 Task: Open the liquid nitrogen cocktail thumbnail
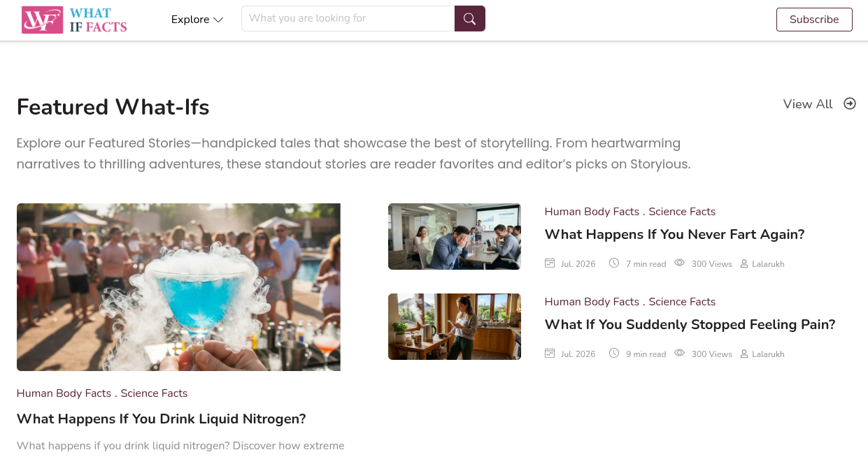pos(178,287)
